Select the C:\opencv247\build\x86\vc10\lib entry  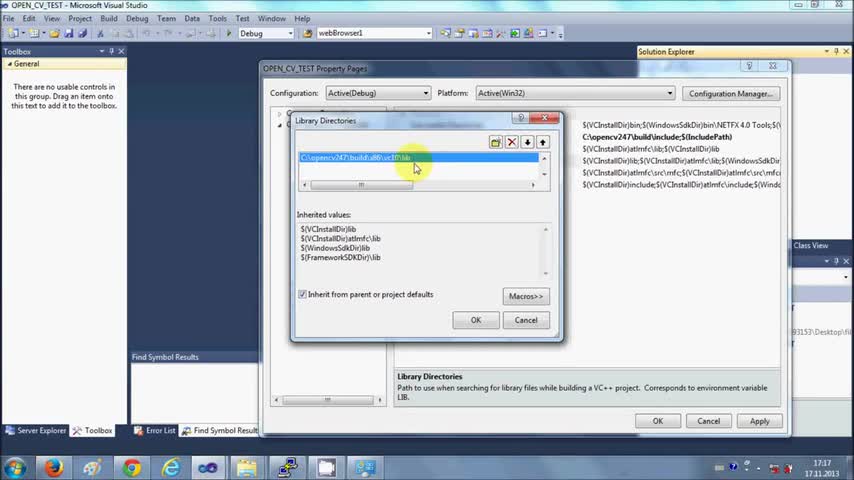(418, 157)
